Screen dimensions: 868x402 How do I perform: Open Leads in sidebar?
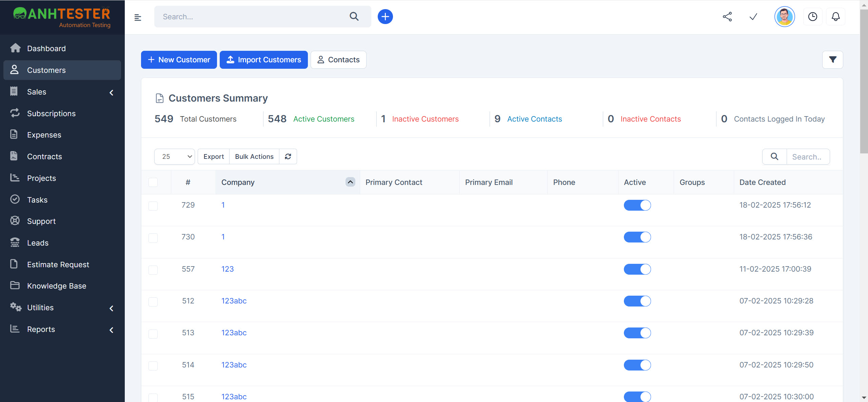pyautogui.click(x=62, y=243)
